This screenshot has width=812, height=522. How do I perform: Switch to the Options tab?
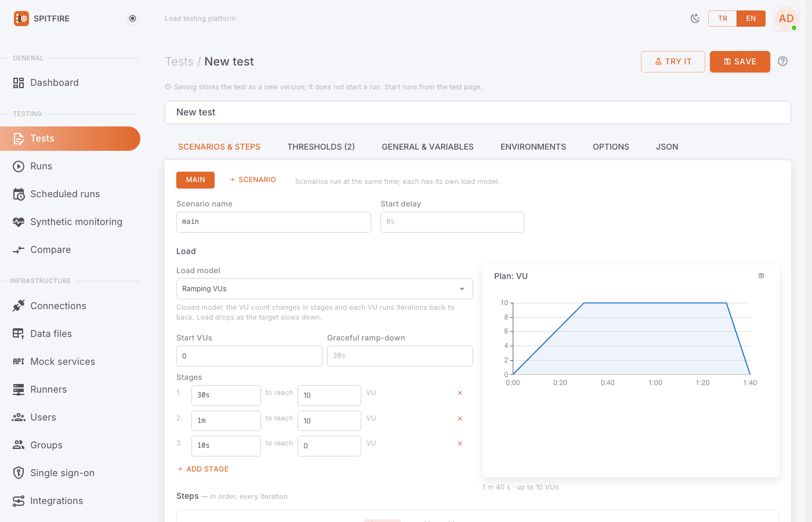611,147
